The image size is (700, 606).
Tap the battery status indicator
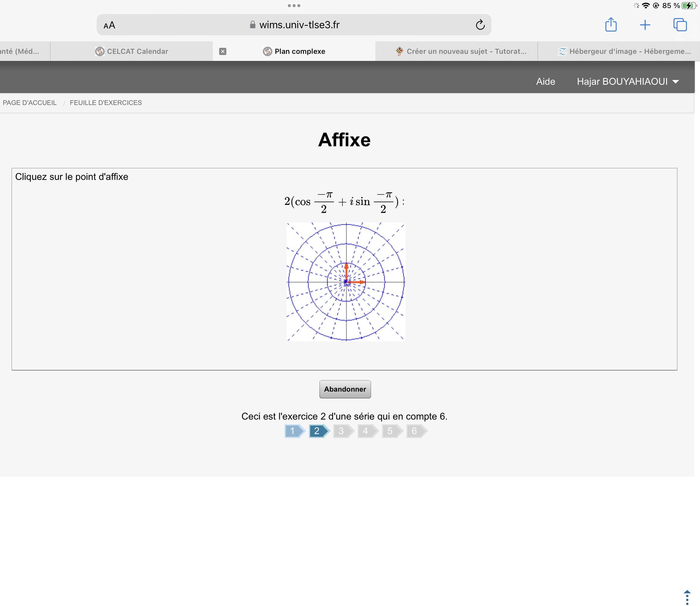click(x=688, y=6)
